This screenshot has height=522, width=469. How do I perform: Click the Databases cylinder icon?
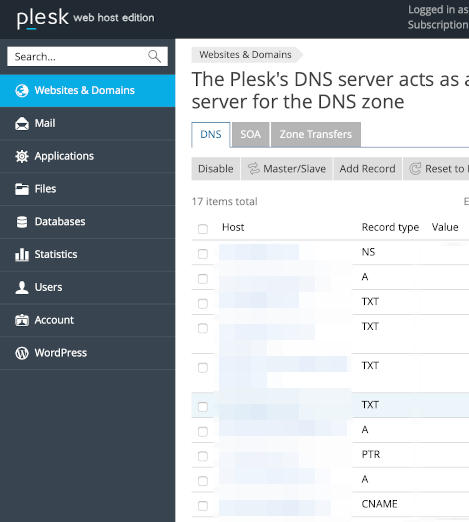click(22, 222)
